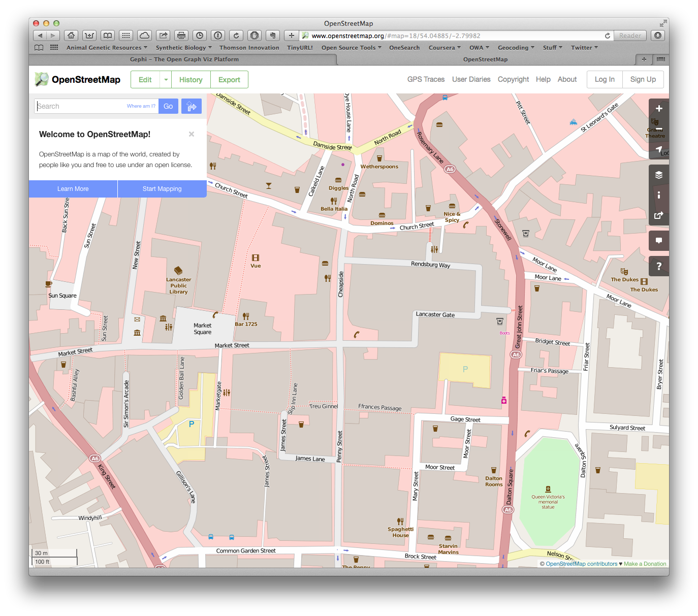This screenshot has width=698, height=616.
Task: Click the Go search button
Action: click(x=168, y=106)
